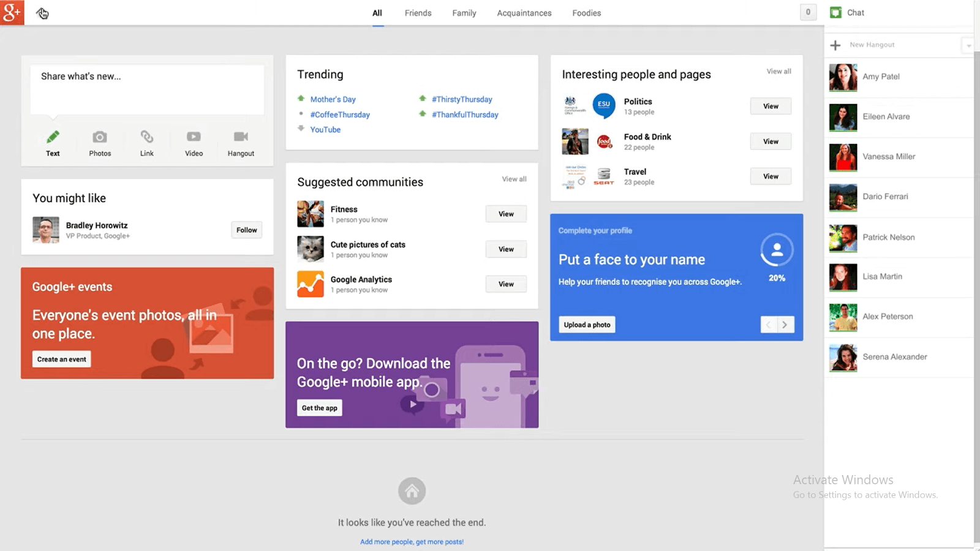
Task: Open trending #ThirstyThursday
Action: tap(462, 99)
